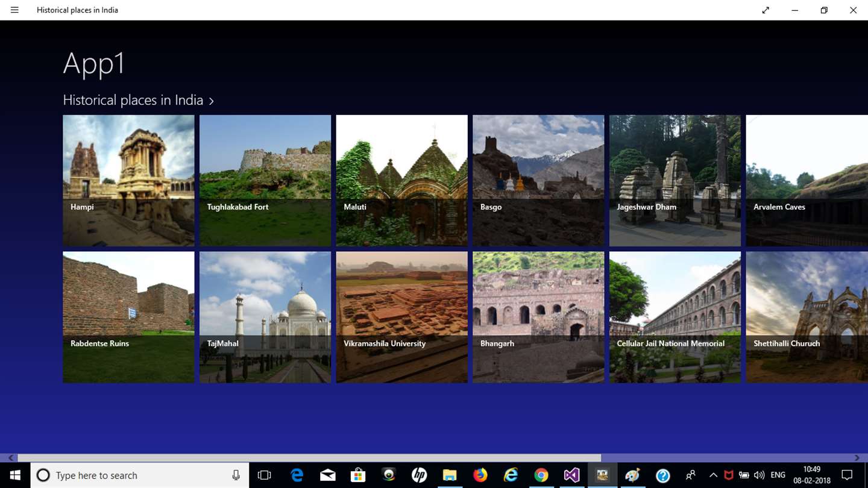
Task: Open the TajMahal tile
Action: click(265, 317)
